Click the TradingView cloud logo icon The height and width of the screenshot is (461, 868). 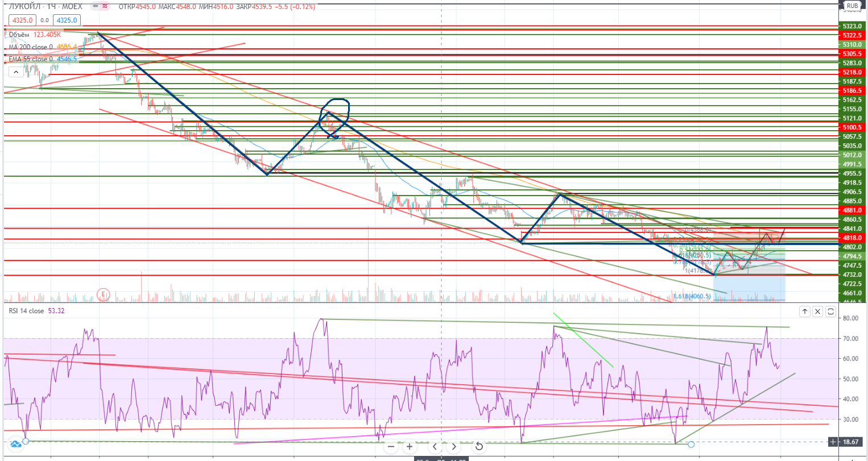tap(15, 443)
